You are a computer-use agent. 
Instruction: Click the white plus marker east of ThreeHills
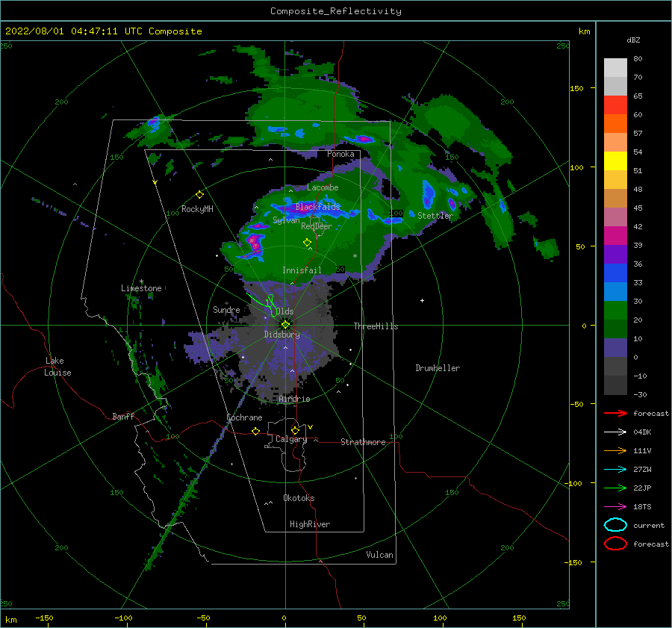click(x=422, y=300)
